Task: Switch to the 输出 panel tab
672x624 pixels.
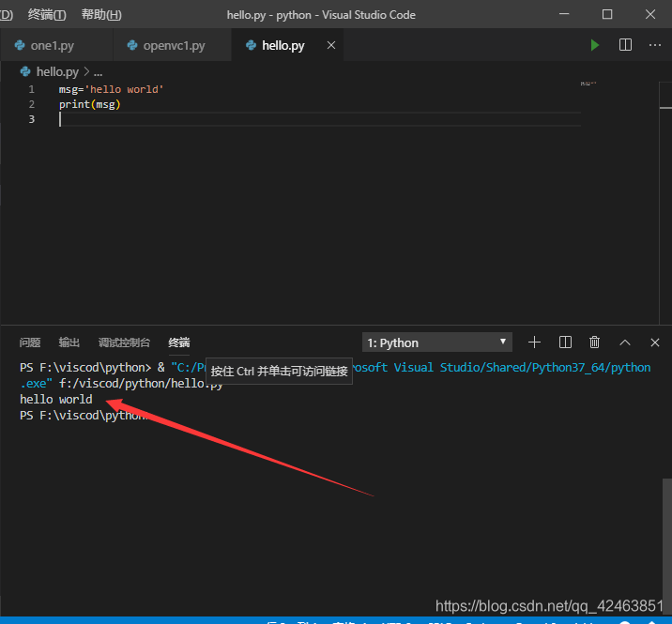Action: pos(69,342)
